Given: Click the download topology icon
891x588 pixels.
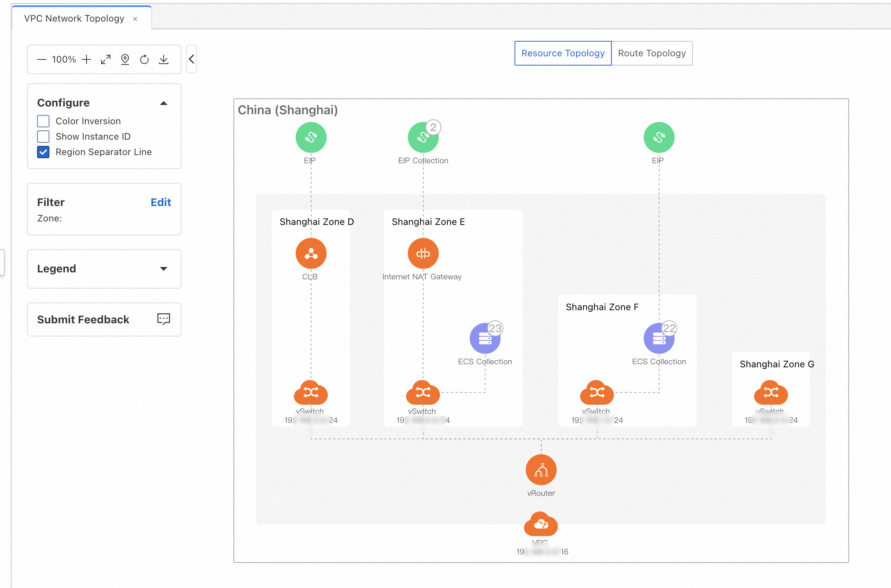Looking at the screenshot, I should (x=164, y=59).
